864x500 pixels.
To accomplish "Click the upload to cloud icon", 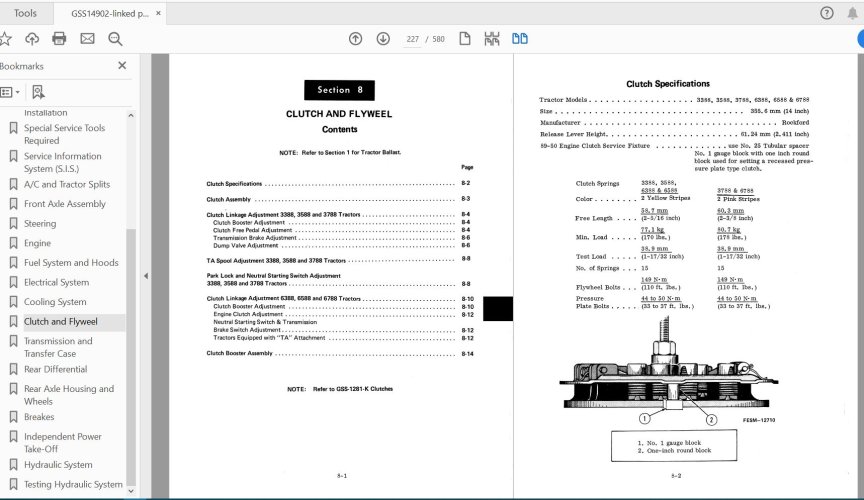I will (32, 39).
